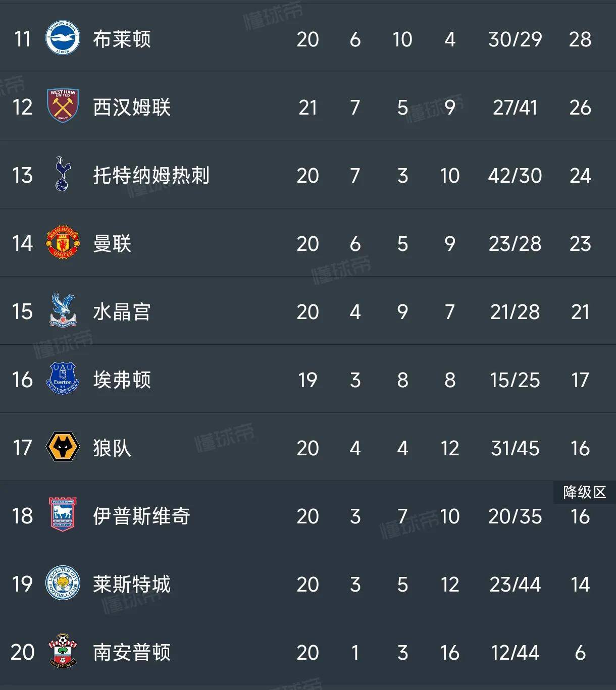This screenshot has height=690, width=616.
Task: Select the Everton club badge
Action: pos(63,379)
